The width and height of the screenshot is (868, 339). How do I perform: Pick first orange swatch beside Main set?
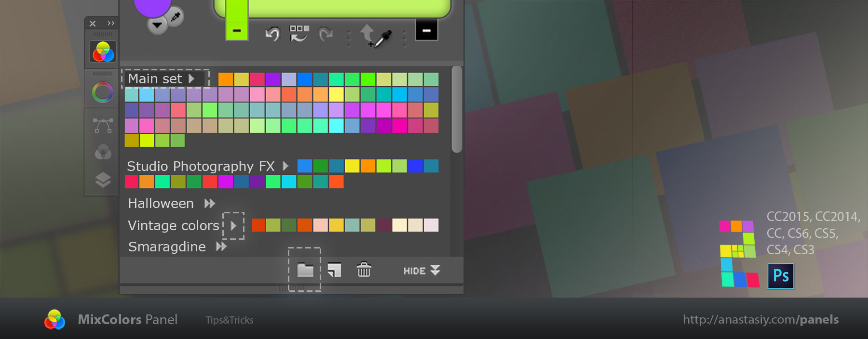pyautogui.click(x=226, y=79)
